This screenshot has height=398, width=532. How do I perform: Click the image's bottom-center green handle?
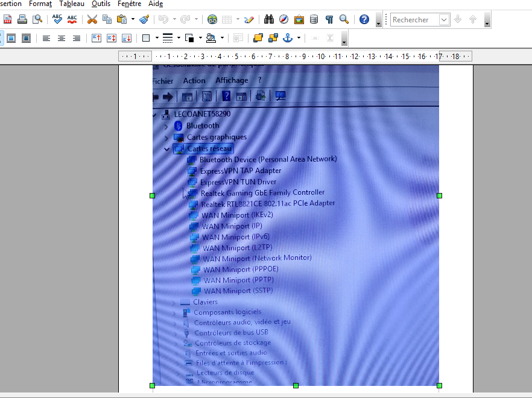click(296, 385)
